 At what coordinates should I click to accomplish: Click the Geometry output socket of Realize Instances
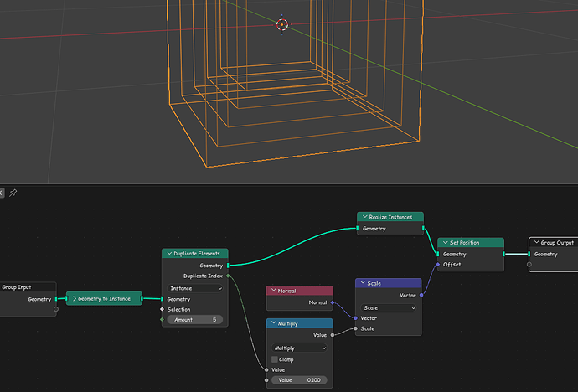pyautogui.click(x=423, y=229)
